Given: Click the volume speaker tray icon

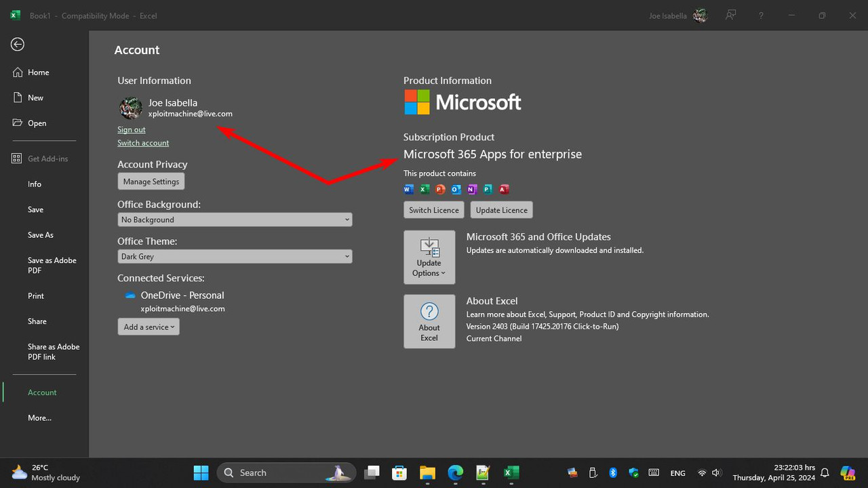Looking at the screenshot, I should (x=716, y=473).
